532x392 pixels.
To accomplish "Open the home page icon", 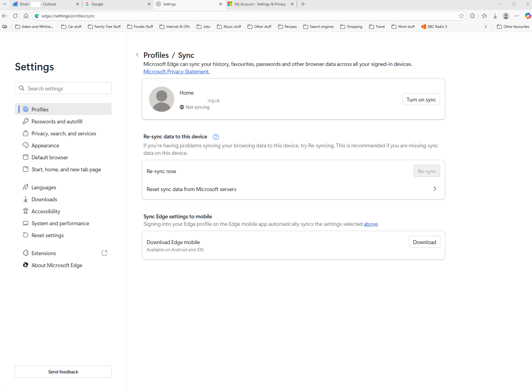I will click(x=26, y=16).
